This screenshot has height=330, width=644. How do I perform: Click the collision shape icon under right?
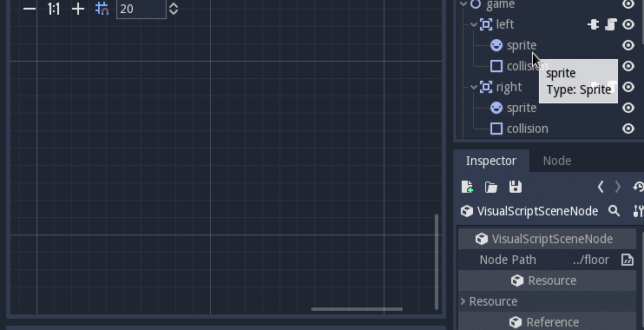point(496,129)
